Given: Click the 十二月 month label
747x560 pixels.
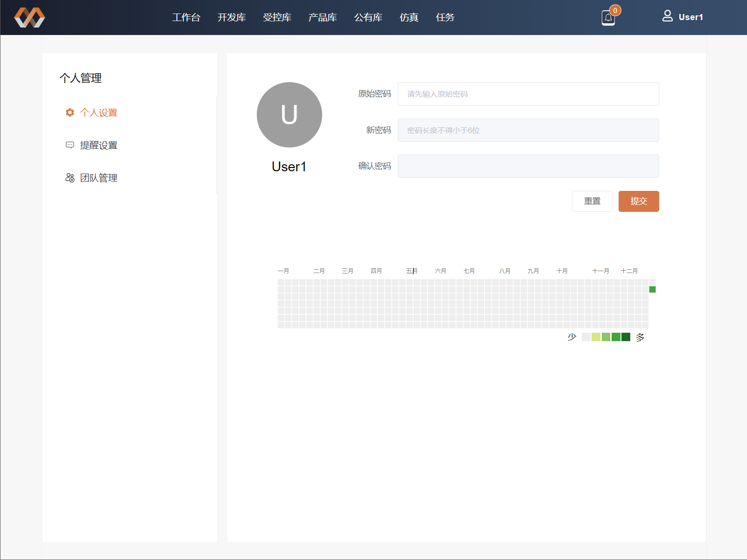Looking at the screenshot, I should [x=629, y=271].
